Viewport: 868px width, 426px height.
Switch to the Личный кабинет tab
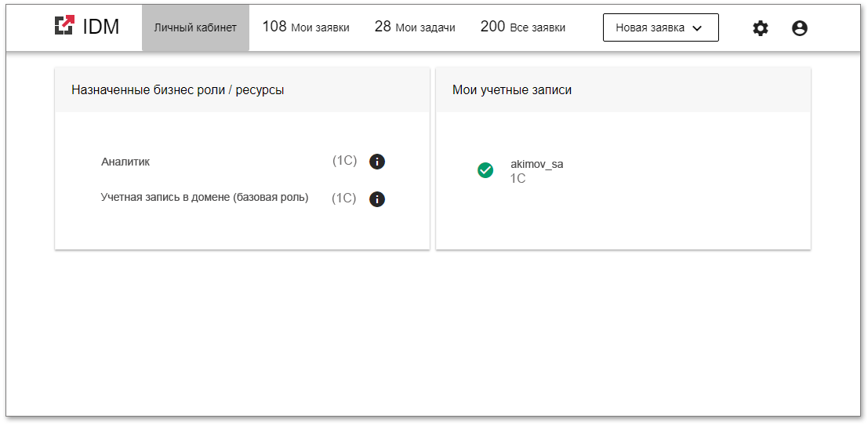(195, 28)
